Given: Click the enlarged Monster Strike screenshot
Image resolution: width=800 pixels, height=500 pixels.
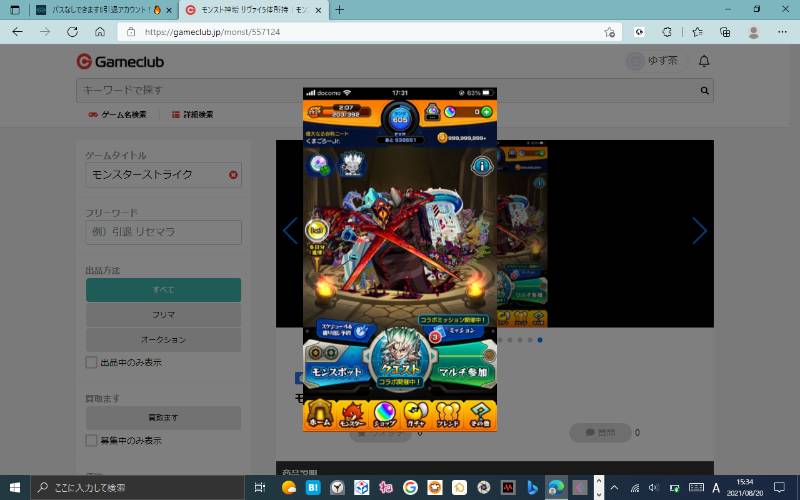Looking at the screenshot, I should [x=399, y=259].
